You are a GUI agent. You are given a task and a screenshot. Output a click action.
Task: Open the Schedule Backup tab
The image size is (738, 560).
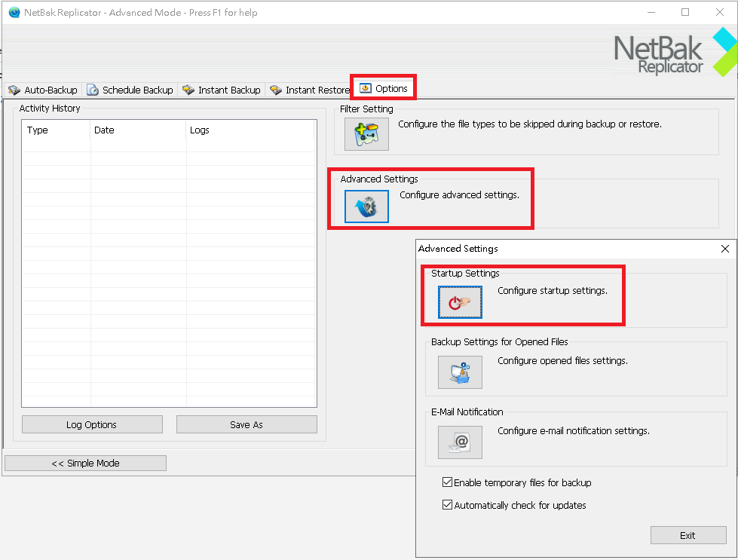[x=130, y=90]
